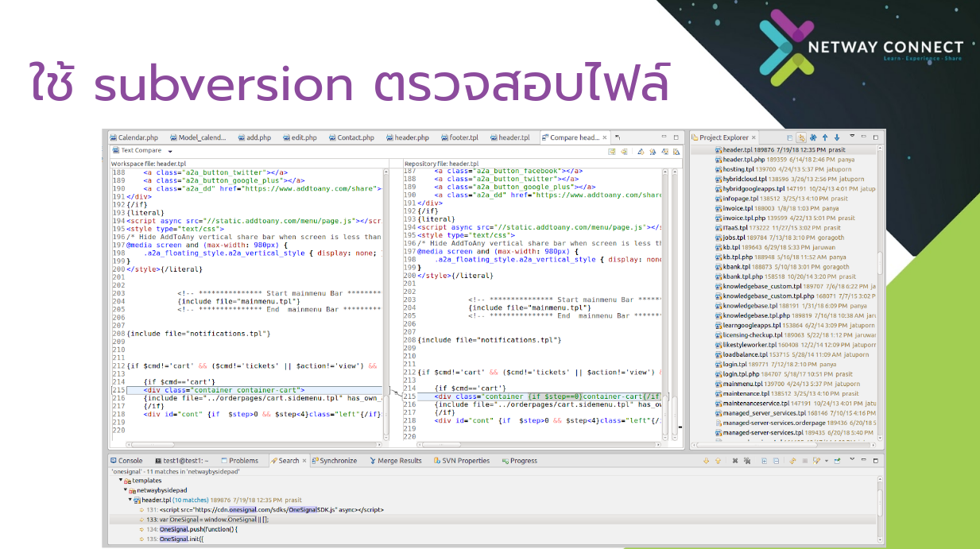
Task: Remove selected matches in Search view toolbar
Action: [736, 461]
